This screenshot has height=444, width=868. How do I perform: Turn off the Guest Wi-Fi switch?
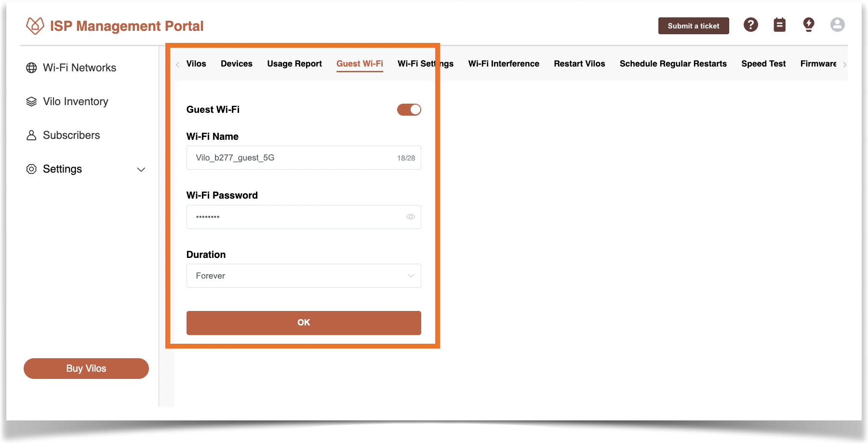tap(409, 110)
